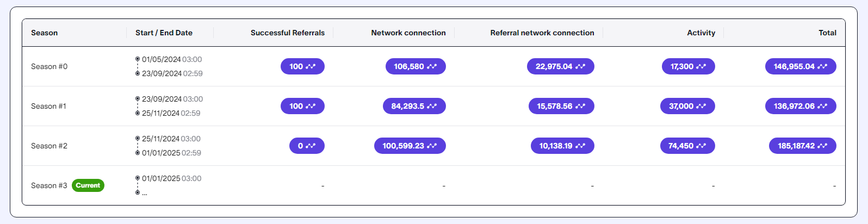Click the Season #1 Activity points icon
Viewport: 868px width, 224px height.
(701, 106)
